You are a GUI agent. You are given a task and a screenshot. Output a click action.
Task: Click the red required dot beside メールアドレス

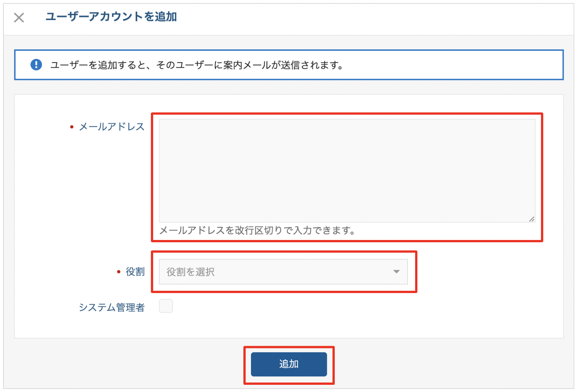[x=72, y=127]
